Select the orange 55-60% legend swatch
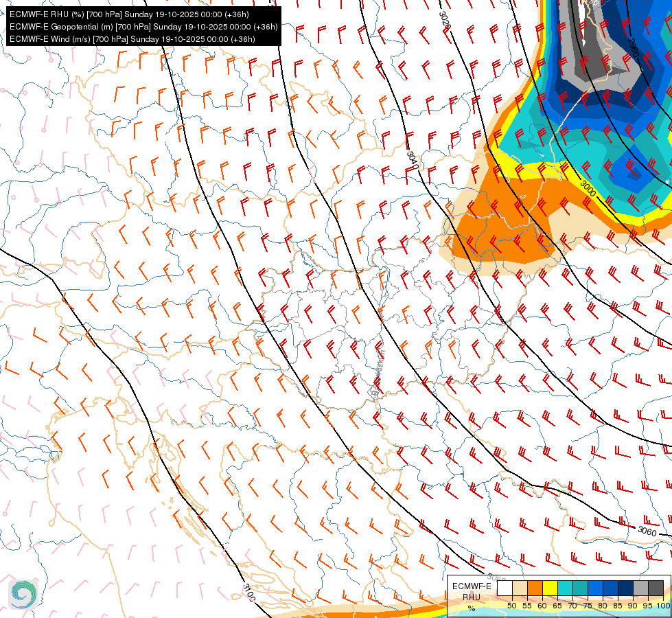The height and width of the screenshot is (618, 672). pos(535,588)
